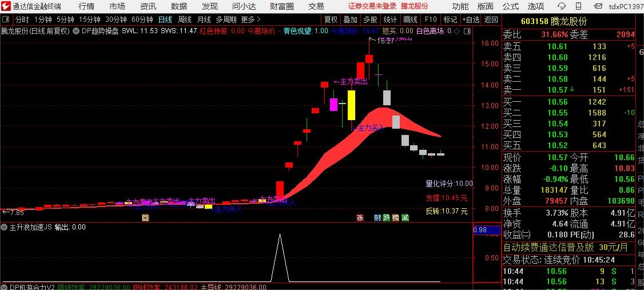This screenshot has width=644, height=290.
Task: Click the 自动续费通达信普及版 promotion link
Action: pos(548,247)
